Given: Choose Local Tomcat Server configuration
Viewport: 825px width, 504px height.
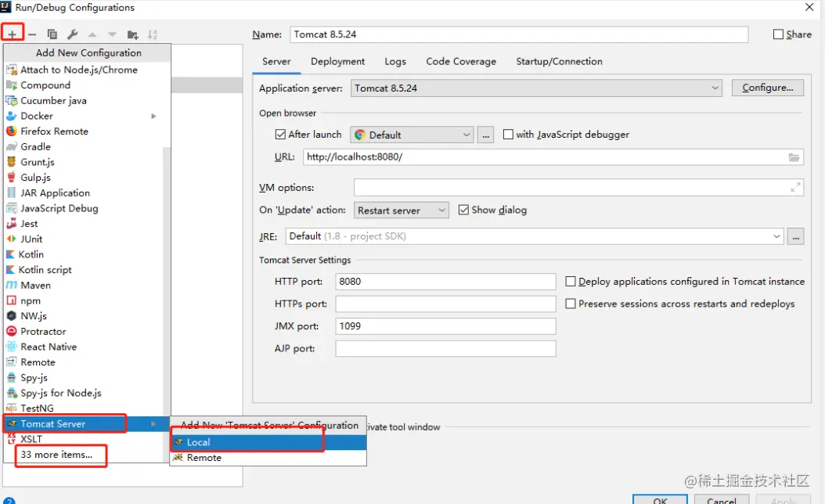Looking at the screenshot, I should coord(268,442).
